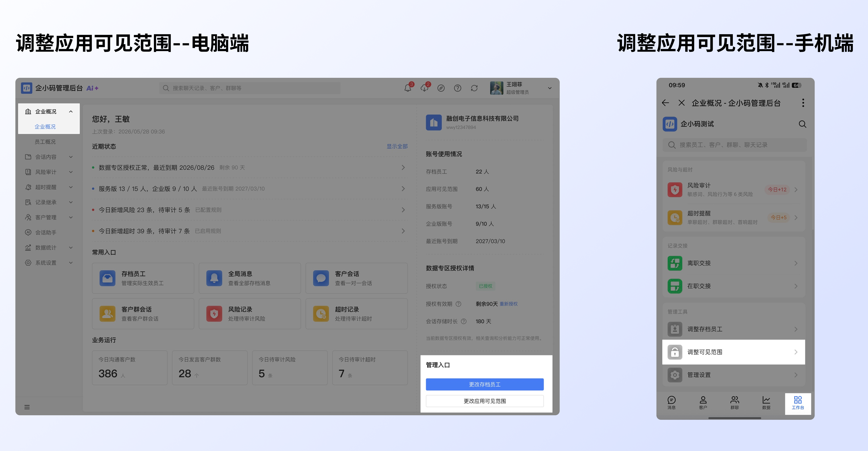
Task: Click the help icon next to 授权有效期
Action: [458, 304]
